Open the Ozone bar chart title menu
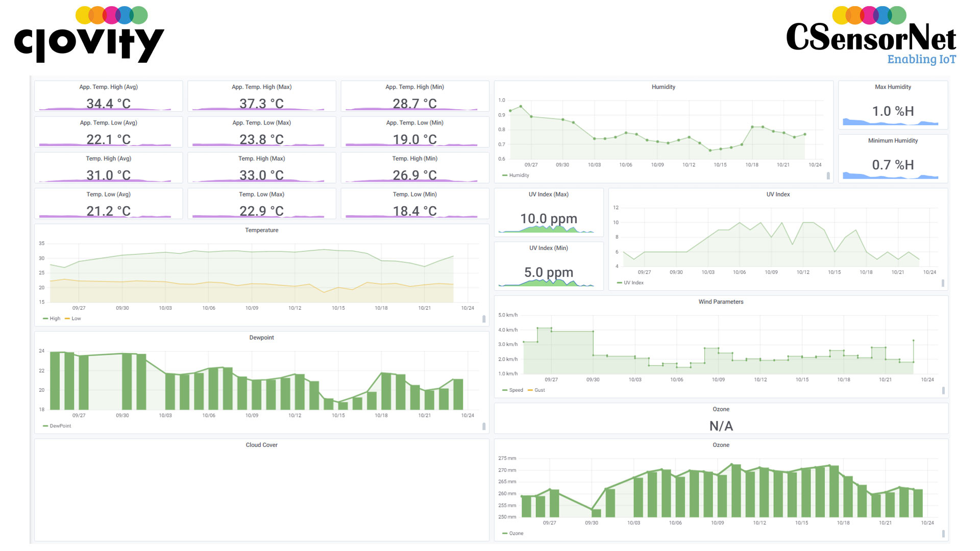Screen dimensions: 980x551 [x=721, y=445]
